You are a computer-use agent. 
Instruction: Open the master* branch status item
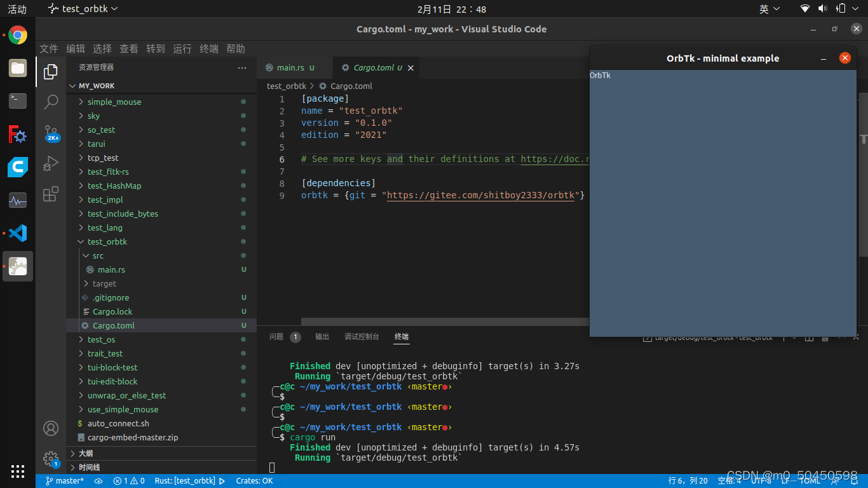pos(64,481)
